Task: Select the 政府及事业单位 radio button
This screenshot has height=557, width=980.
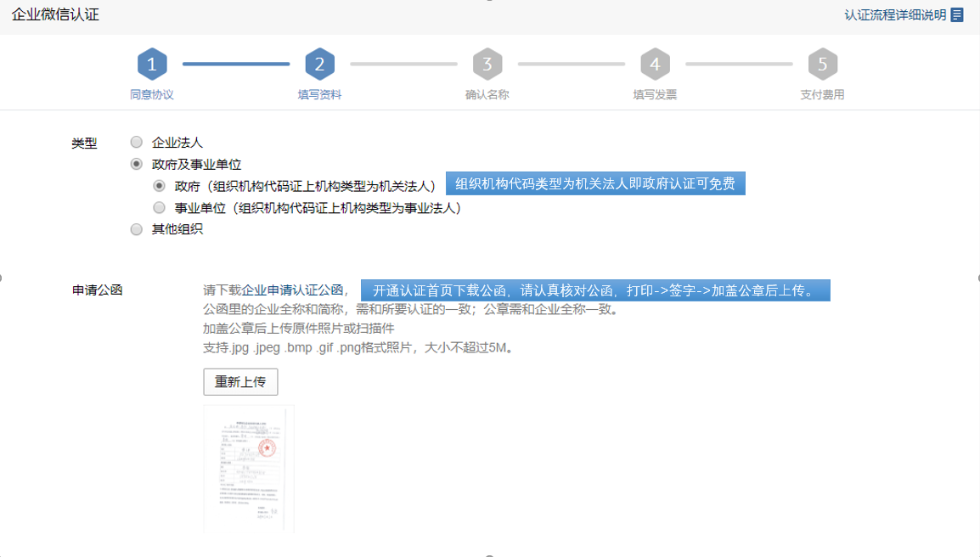Action: click(136, 165)
